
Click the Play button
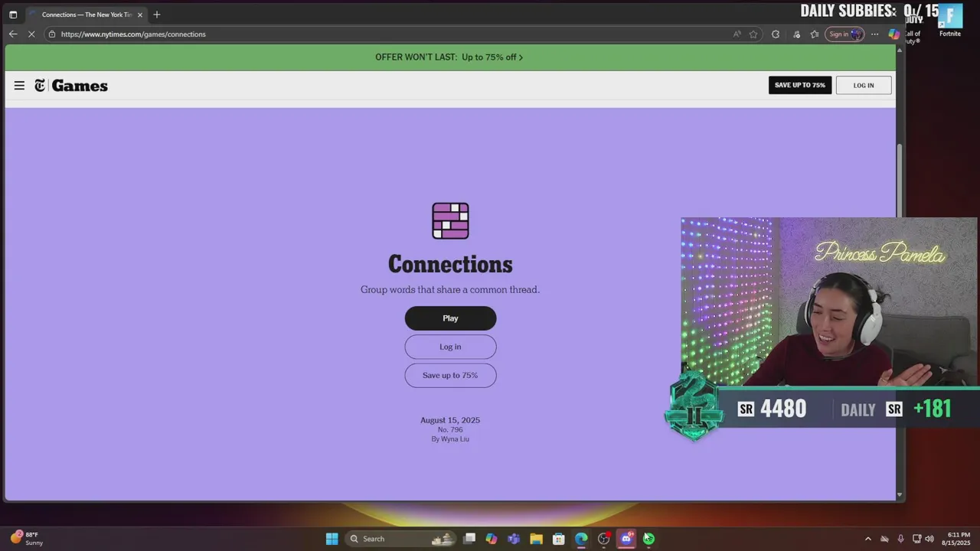pyautogui.click(x=450, y=318)
